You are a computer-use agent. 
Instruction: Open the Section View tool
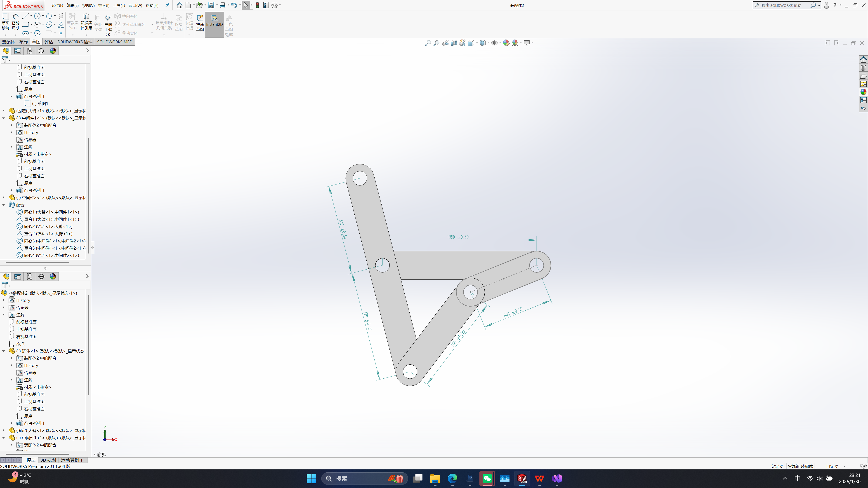tap(454, 43)
